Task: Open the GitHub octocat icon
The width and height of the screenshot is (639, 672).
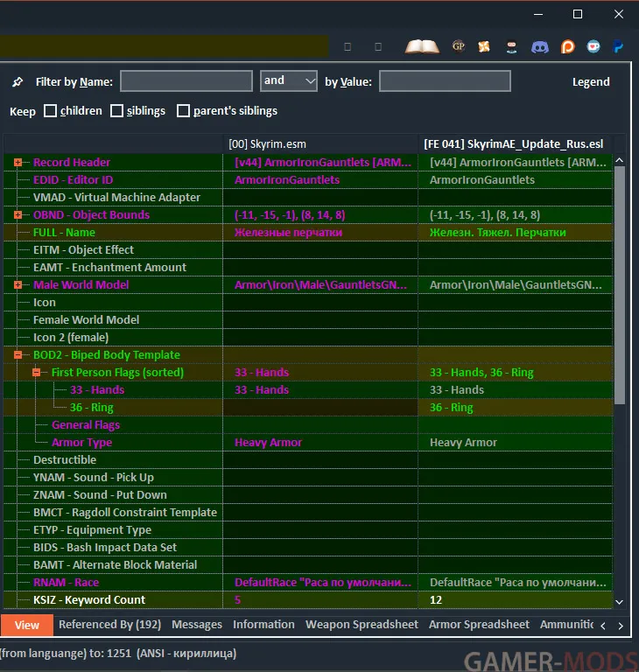Action: click(x=512, y=46)
